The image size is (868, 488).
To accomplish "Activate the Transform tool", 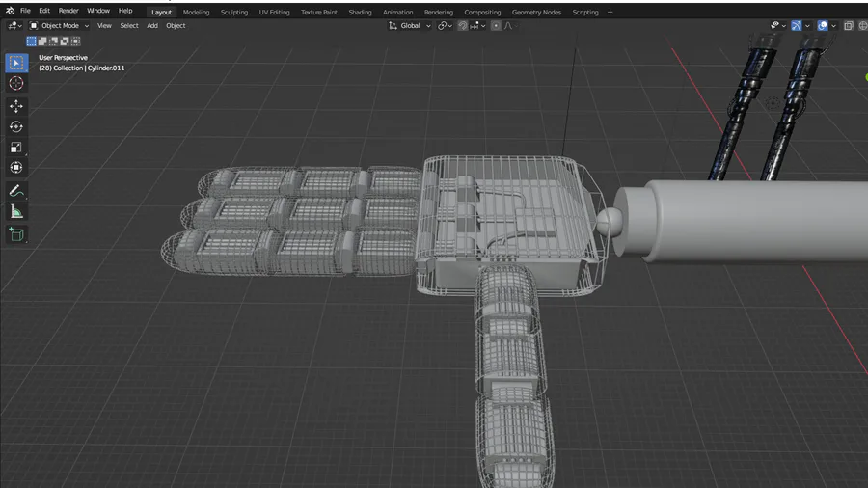I will pyautogui.click(x=16, y=168).
